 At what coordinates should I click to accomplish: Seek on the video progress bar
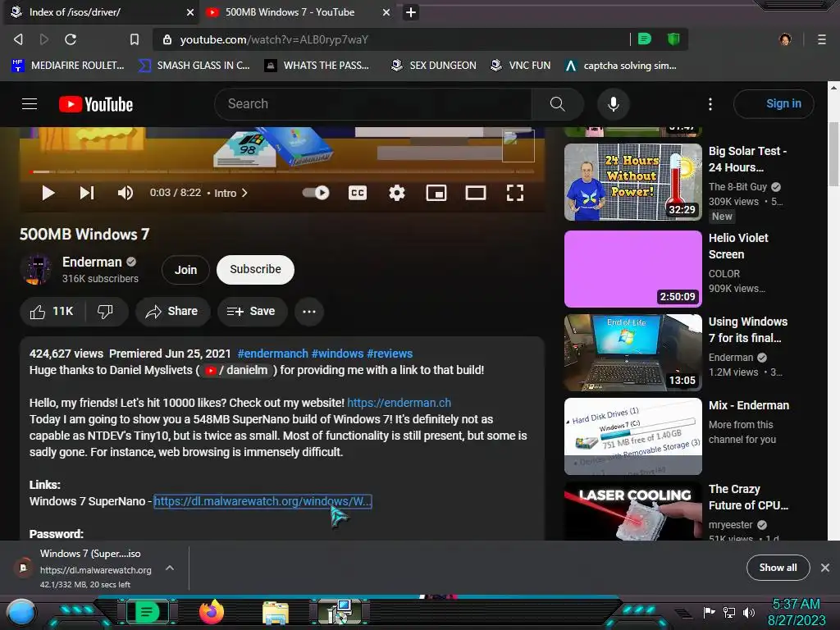pos(282,171)
